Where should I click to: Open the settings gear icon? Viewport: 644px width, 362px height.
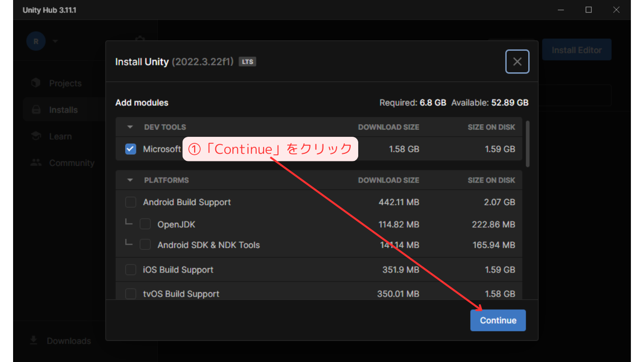point(140,40)
